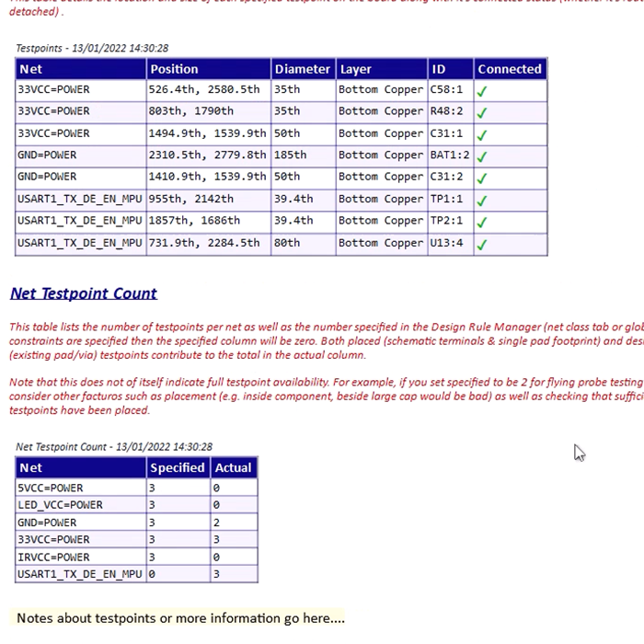Click the Connected checkmark next to TP1:1
The image size is (644, 644).
pos(482,201)
